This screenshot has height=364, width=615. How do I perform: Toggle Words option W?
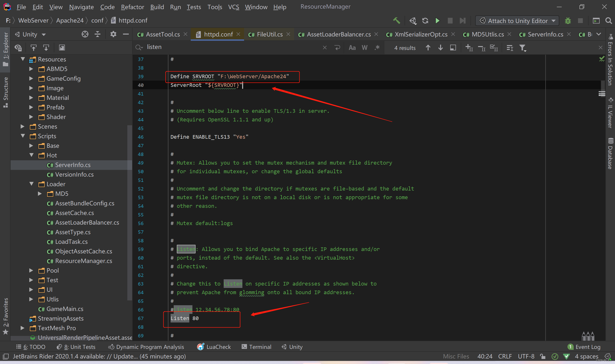365,48
